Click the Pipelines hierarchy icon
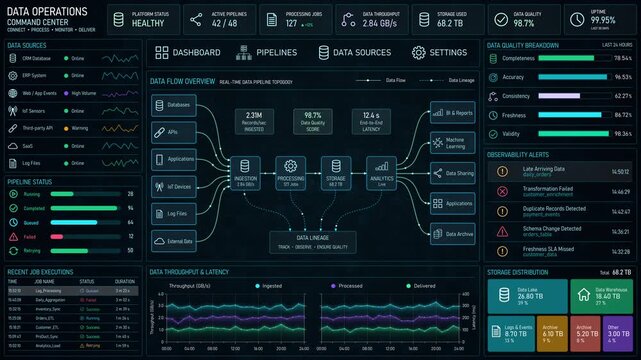Image resolution: width=641 pixels, height=360 pixels. [x=244, y=53]
